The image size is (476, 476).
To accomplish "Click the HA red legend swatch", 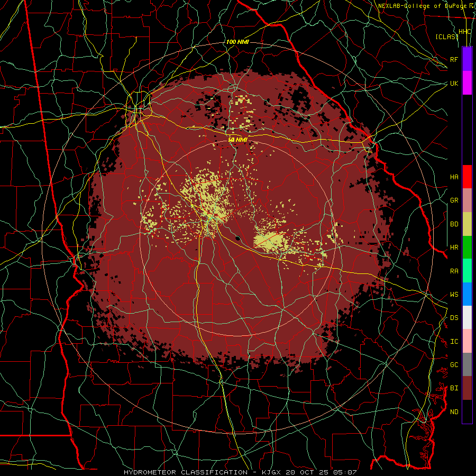I will pos(467,177).
